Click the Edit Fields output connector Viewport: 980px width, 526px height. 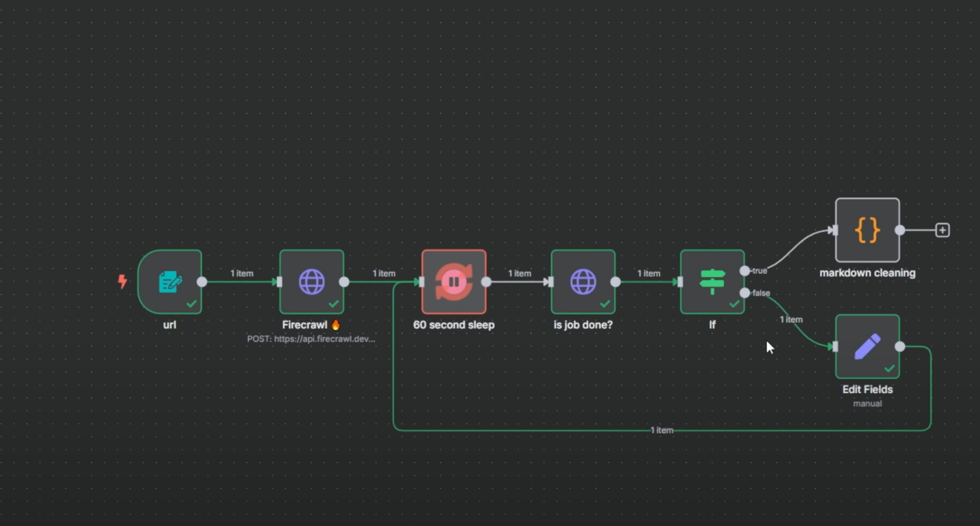click(x=900, y=346)
